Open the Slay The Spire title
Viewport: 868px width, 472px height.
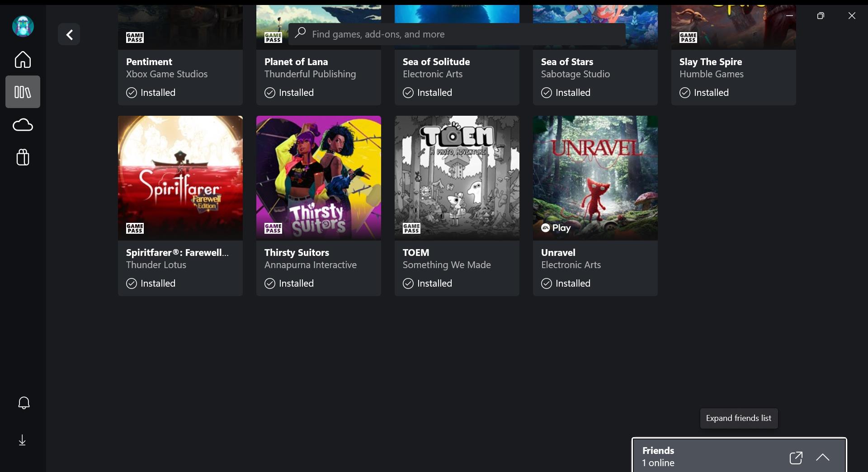pos(711,62)
